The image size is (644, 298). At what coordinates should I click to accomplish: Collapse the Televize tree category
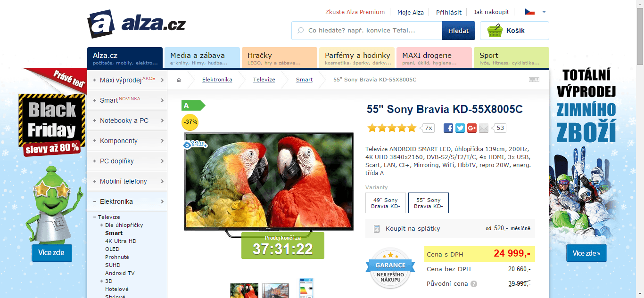coord(95,217)
